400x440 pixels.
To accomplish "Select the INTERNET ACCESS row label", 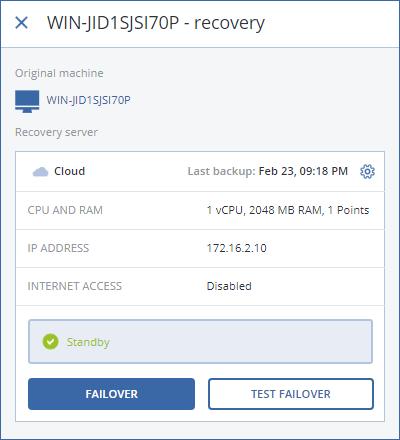I will point(75,286).
